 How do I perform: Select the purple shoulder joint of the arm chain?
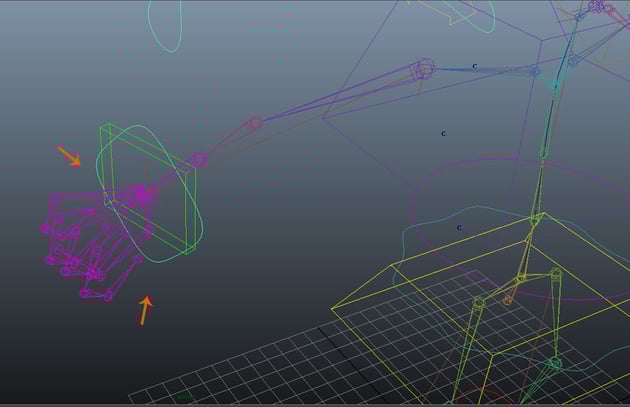pos(423,69)
